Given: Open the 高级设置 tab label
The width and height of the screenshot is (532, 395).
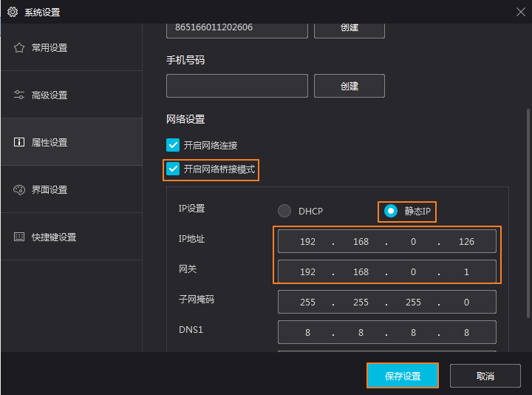Looking at the screenshot, I should point(50,95).
